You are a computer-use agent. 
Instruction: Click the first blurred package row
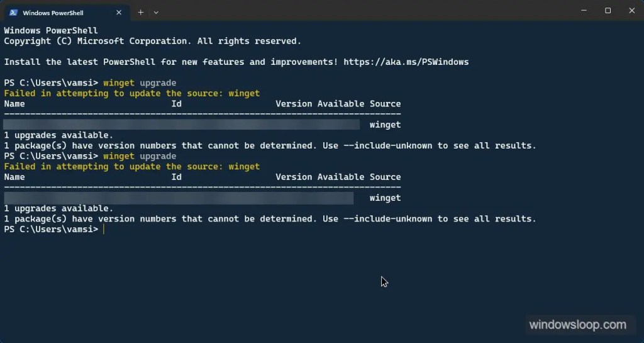(181, 125)
